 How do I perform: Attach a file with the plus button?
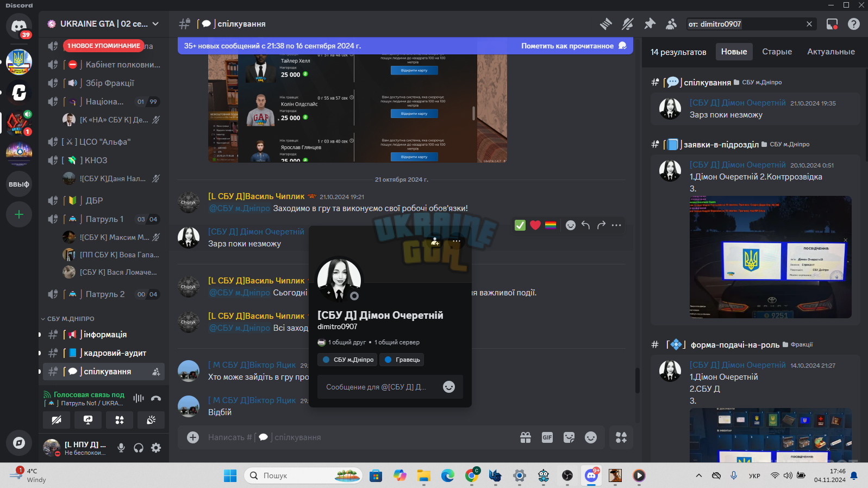[193, 437]
